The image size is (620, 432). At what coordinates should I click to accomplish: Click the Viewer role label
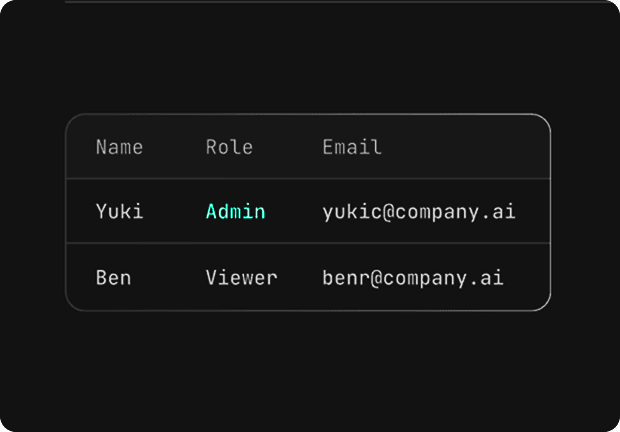241,277
